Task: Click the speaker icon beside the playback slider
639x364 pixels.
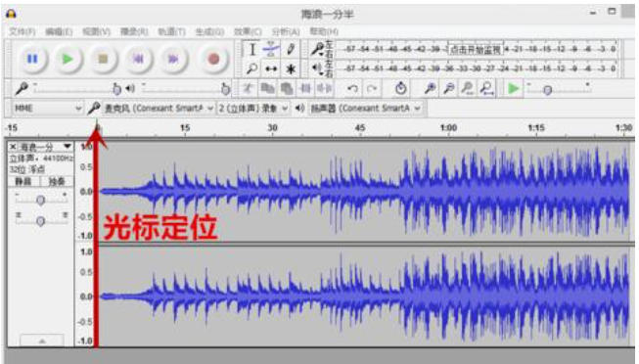Action: tap(130, 88)
